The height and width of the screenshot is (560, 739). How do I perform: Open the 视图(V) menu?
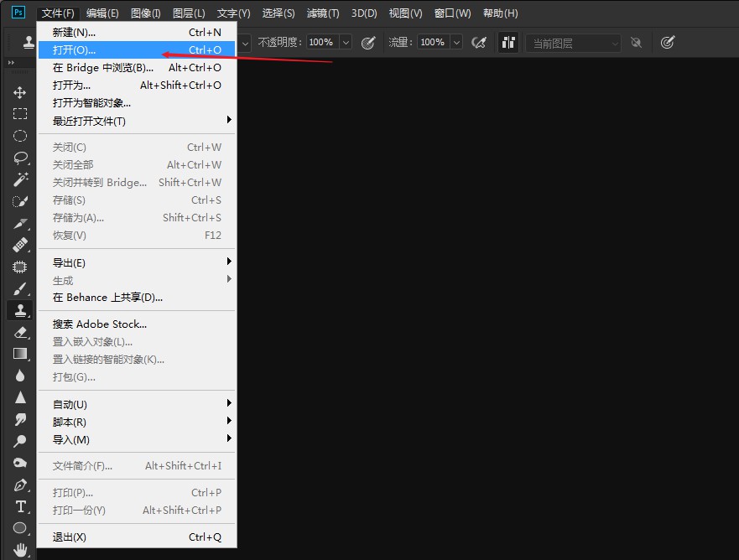(x=405, y=13)
